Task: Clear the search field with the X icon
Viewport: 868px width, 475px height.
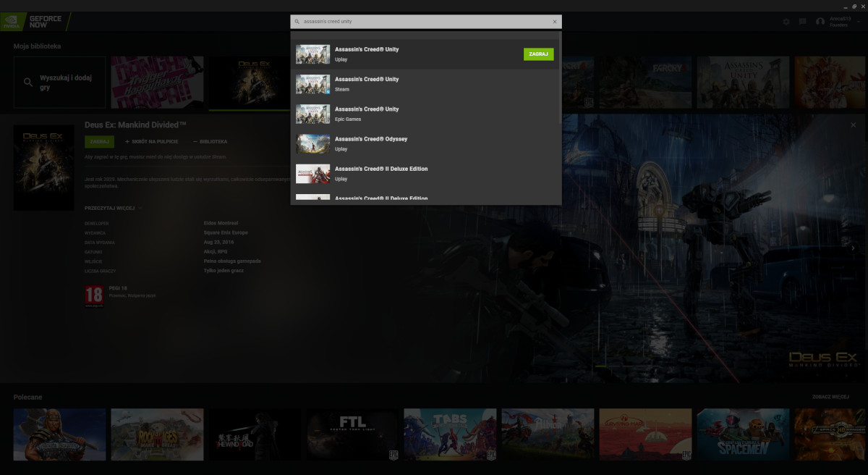Action: 555,22
